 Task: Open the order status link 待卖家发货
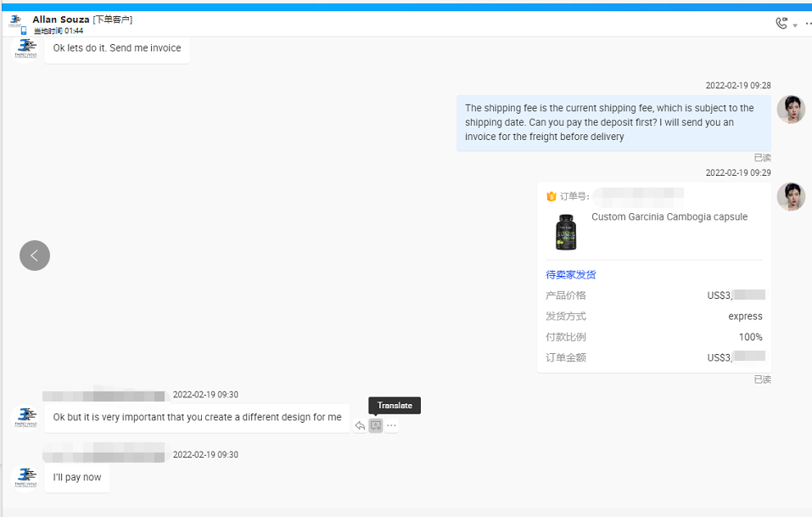coord(571,274)
